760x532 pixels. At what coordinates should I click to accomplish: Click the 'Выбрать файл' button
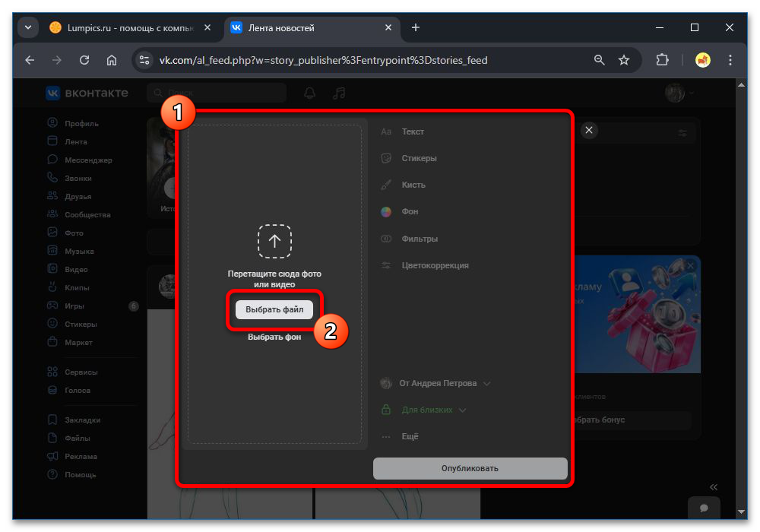(274, 310)
